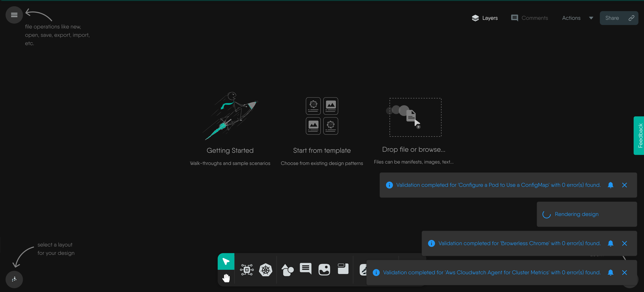
Task: Open the circuit-chip components icon
Action: (247, 270)
